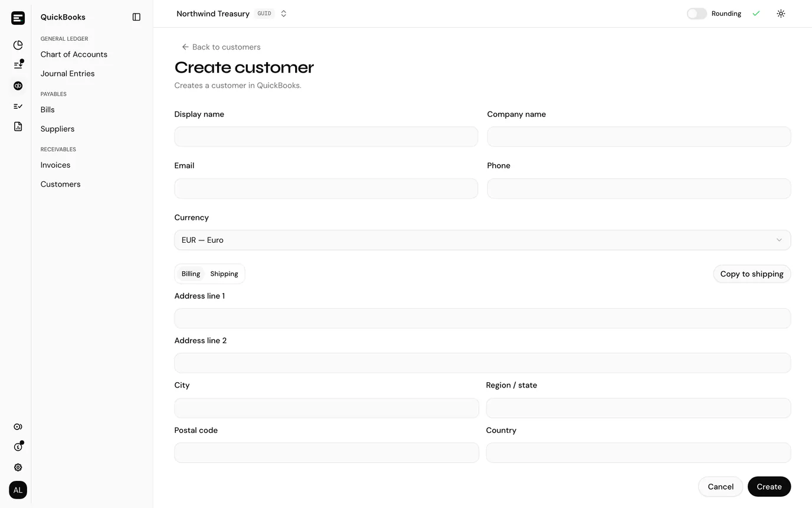812x508 pixels.
Task: Focus the Postal code field
Action: [326, 452]
